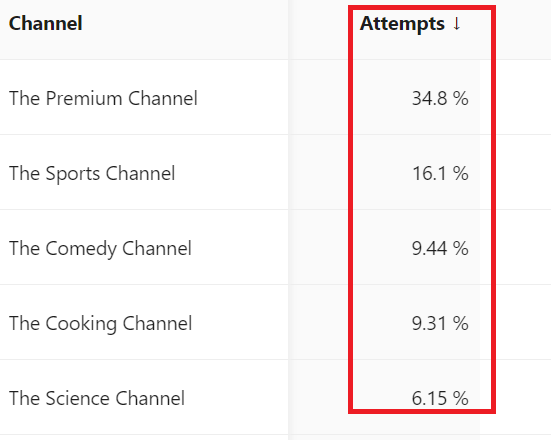Select The Sports Channel row label
This screenshot has height=440, width=551.
pyautogui.click(x=92, y=173)
